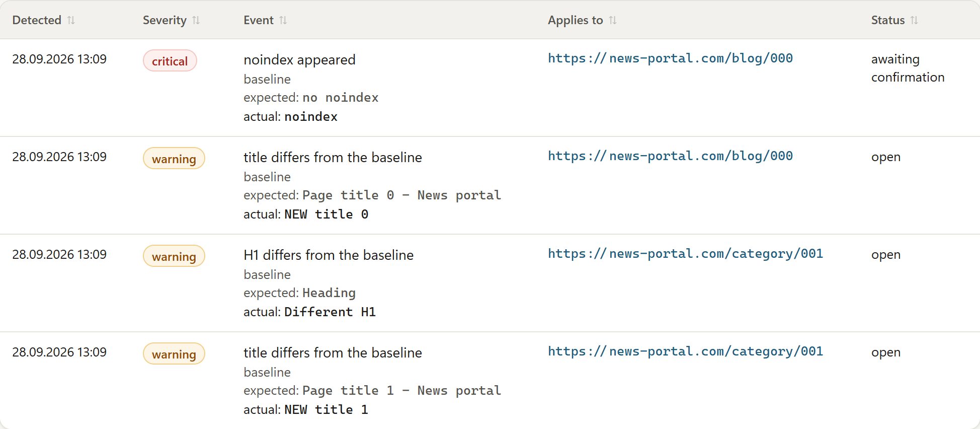Click "actual: Different H1" line
This screenshot has height=429, width=980.
pyautogui.click(x=309, y=312)
